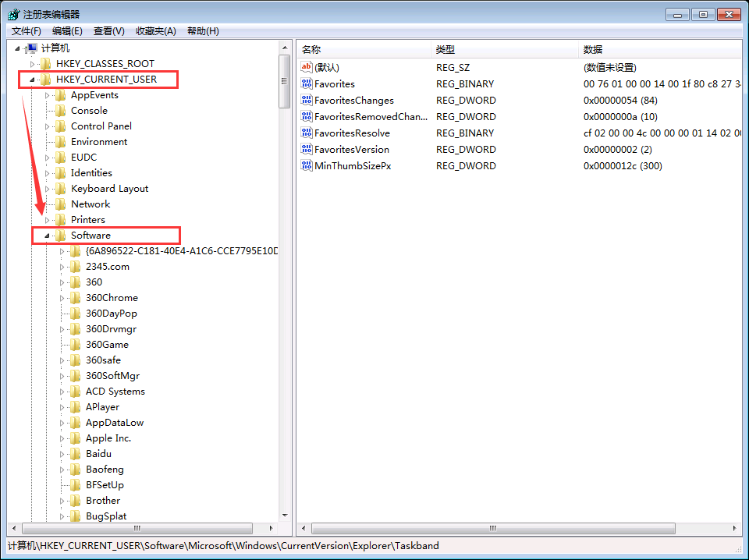The height and width of the screenshot is (560, 749).
Task: Expand the HKEY_CLASSES_ROOT tree node
Action: pyautogui.click(x=32, y=63)
